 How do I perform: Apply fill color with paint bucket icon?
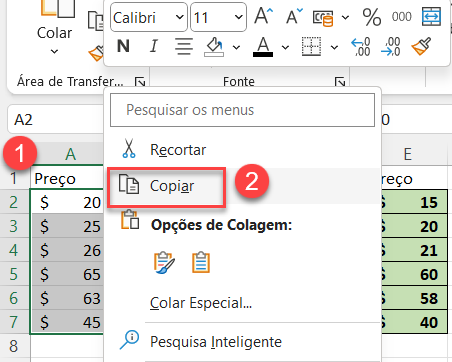pyautogui.click(x=214, y=47)
